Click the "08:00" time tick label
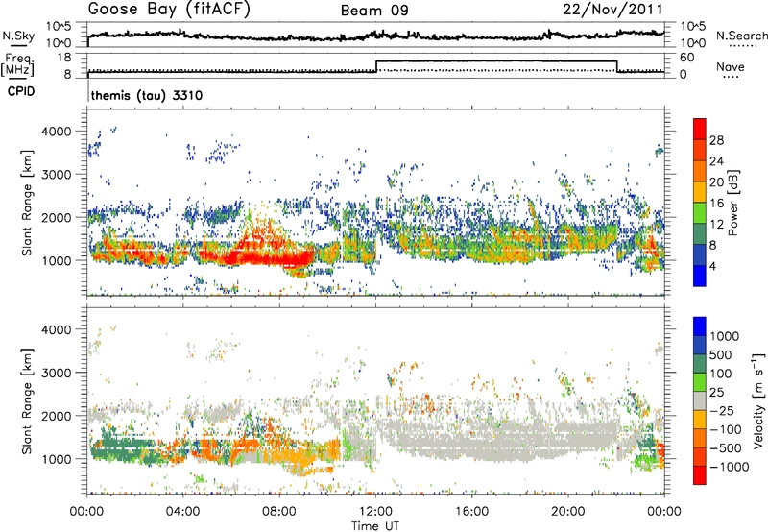 click(279, 512)
